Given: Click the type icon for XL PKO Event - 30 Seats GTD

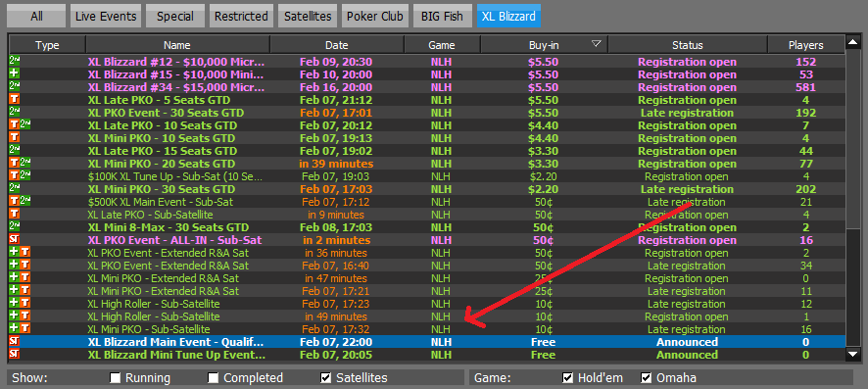Looking at the screenshot, I should tap(15, 113).
